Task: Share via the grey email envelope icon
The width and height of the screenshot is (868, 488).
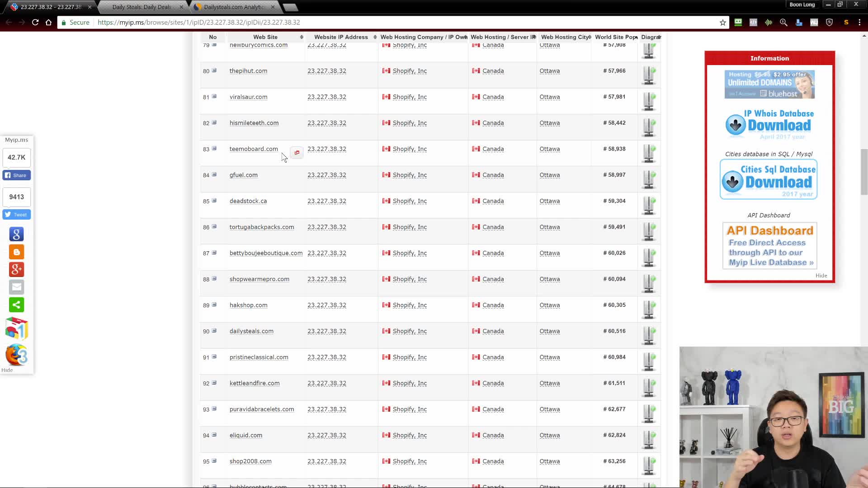Action: click(17, 287)
